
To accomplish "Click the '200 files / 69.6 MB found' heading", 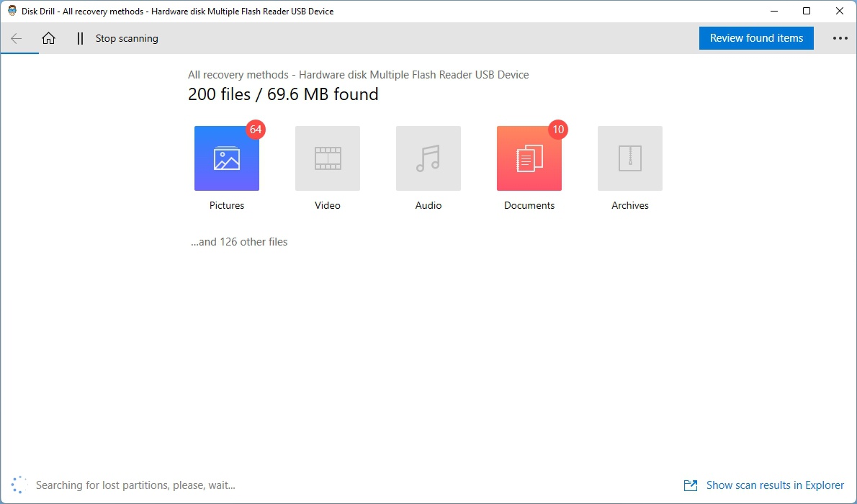I will [x=283, y=94].
